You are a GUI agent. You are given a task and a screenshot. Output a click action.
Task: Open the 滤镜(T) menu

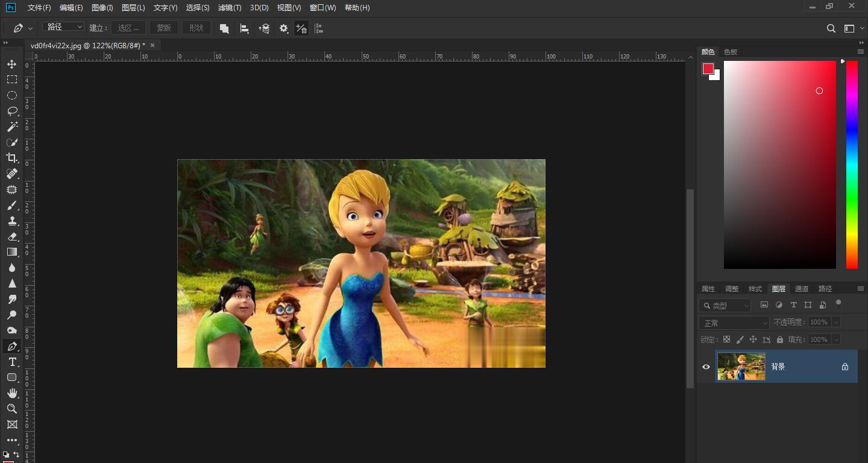(x=230, y=8)
